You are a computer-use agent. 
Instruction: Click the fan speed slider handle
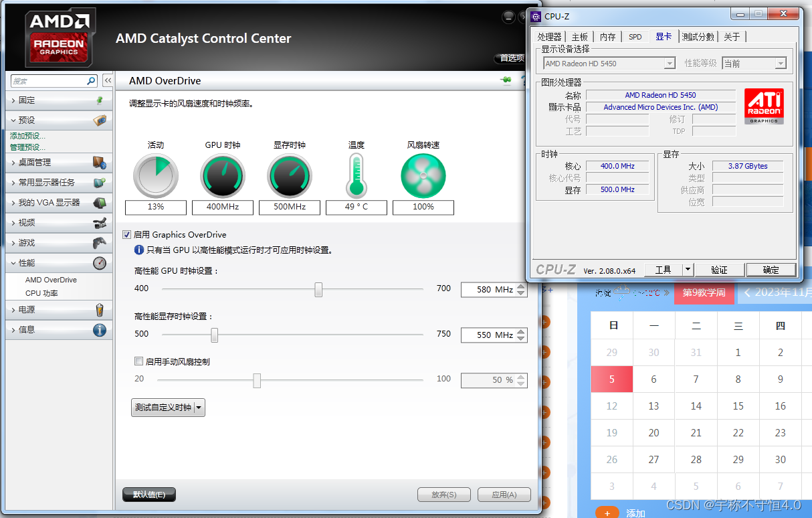[x=257, y=380]
